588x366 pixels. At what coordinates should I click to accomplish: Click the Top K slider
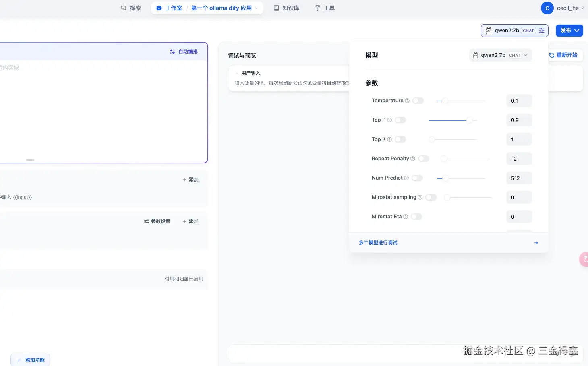point(453,139)
